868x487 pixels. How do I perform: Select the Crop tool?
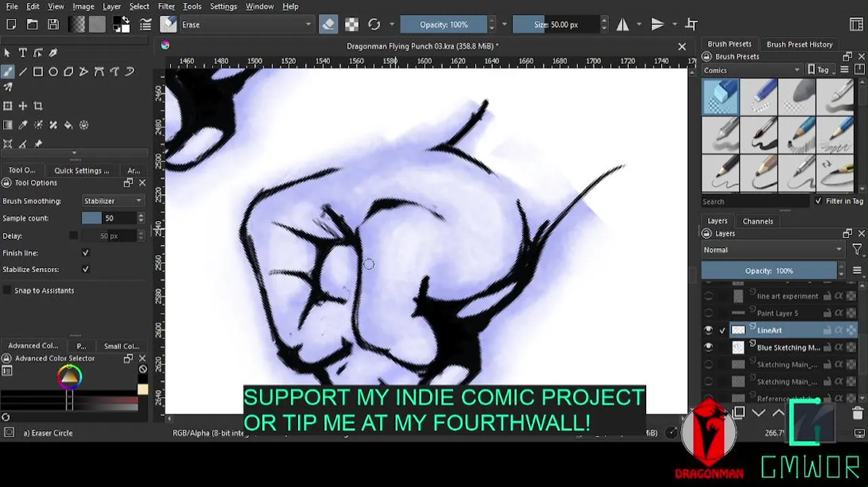pos(38,106)
